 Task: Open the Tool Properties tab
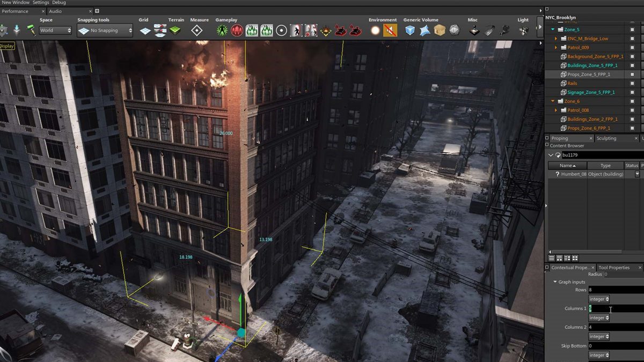click(x=614, y=267)
